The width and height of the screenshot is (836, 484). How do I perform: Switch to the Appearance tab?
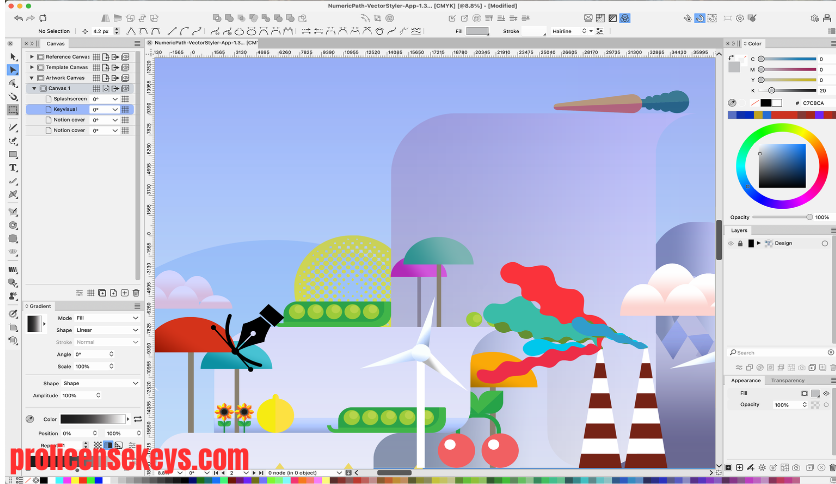(x=745, y=381)
